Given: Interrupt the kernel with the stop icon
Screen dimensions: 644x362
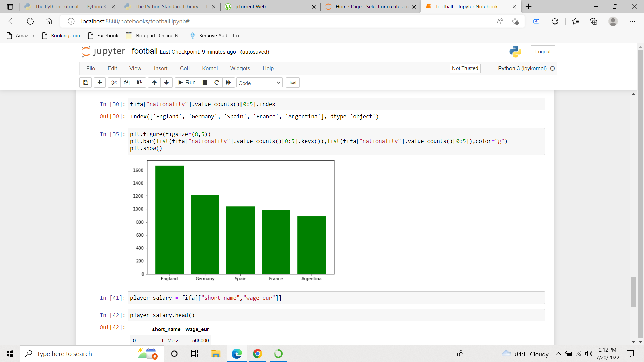Looking at the screenshot, I should (205, 82).
